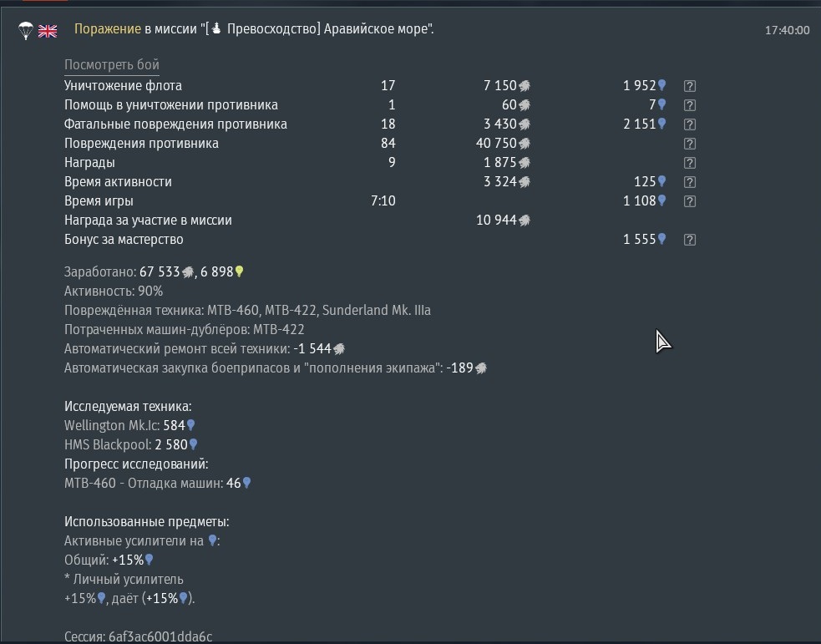821x644 pixels.
Task: Select 'Награда за участие в миссии' label
Action: point(148,220)
